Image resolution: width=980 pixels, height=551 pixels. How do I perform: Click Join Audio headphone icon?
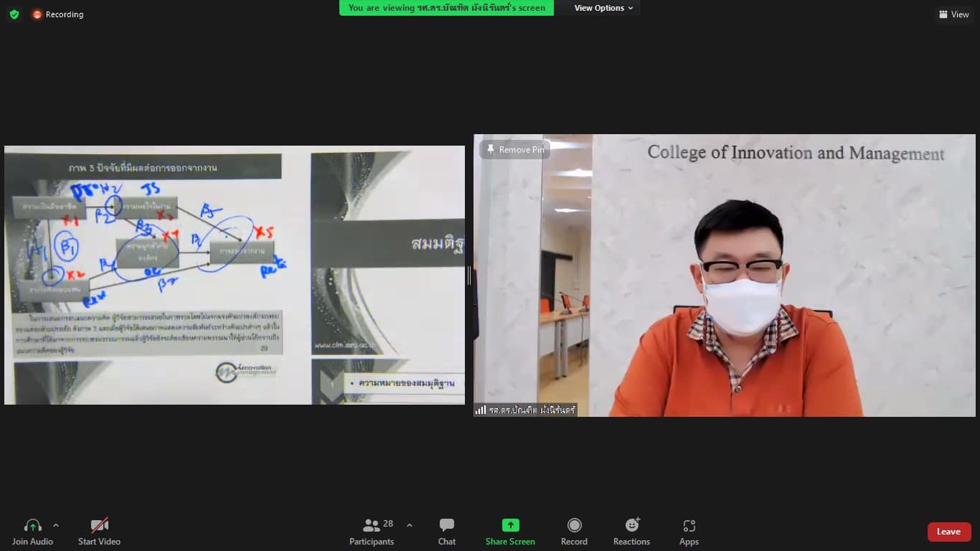(32, 526)
